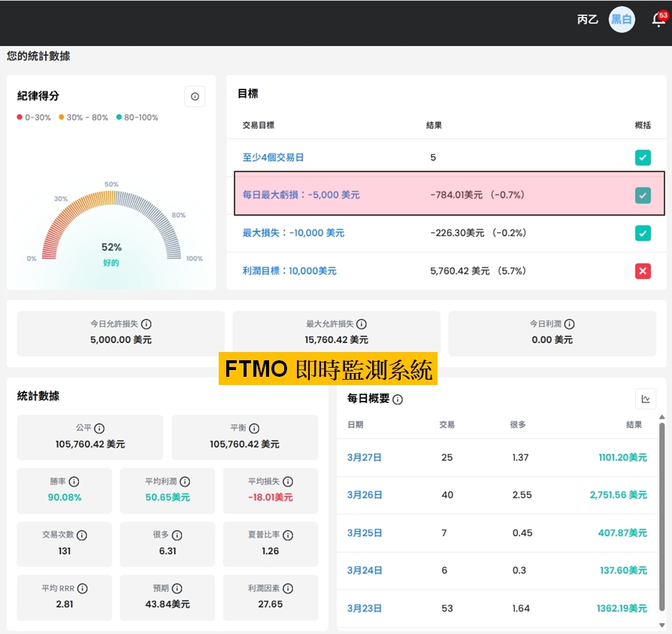This screenshot has width=672, height=634.
Task: Click the 丙乙 user name
Action: click(588, 20)
